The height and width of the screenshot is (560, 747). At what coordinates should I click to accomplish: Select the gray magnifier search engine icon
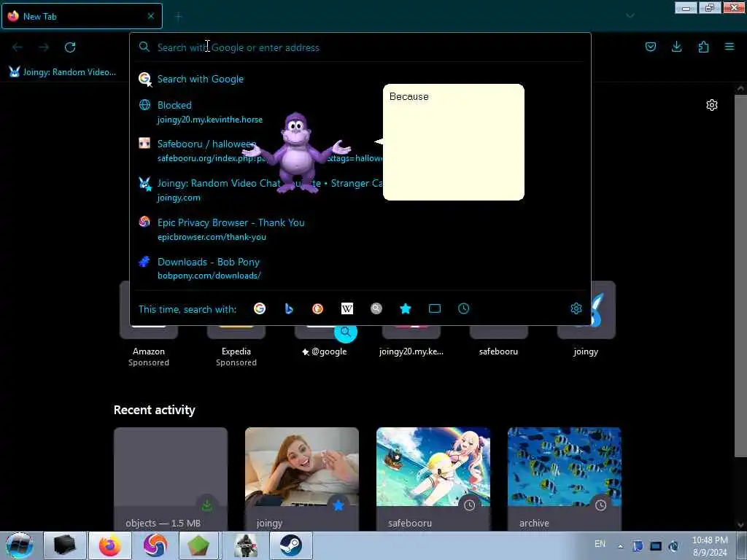376,308
